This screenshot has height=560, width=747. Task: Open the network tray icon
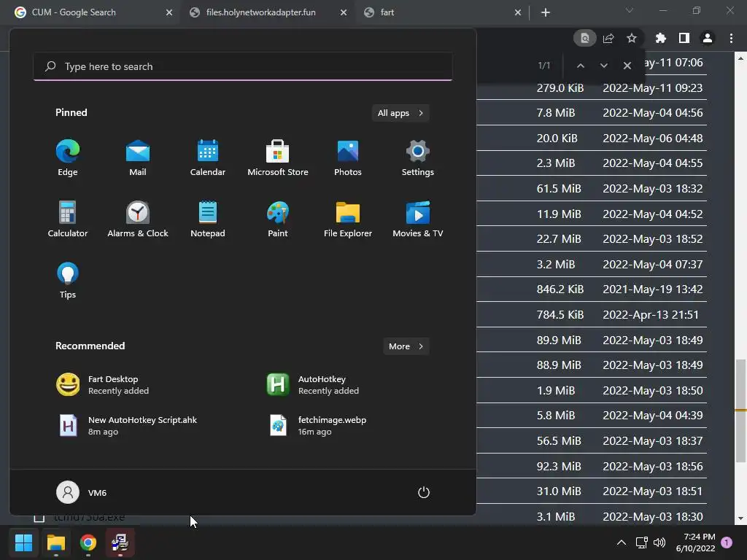(x=641, y=542)
